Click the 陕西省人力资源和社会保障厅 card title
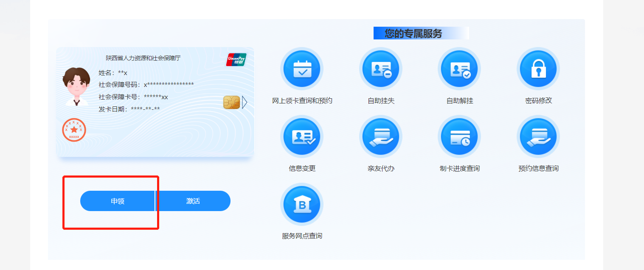 coord(143,58)
